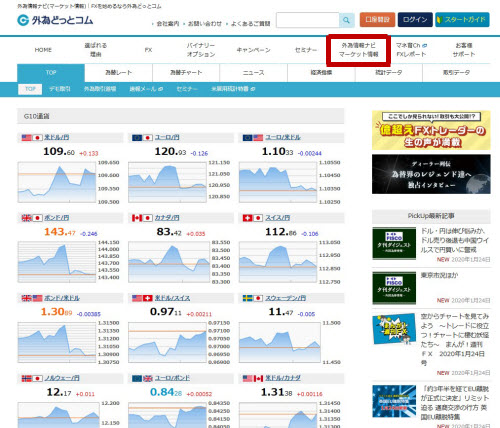Switch to the ニュース tab
Screen dimensions: 500x428
pos(254,73)
